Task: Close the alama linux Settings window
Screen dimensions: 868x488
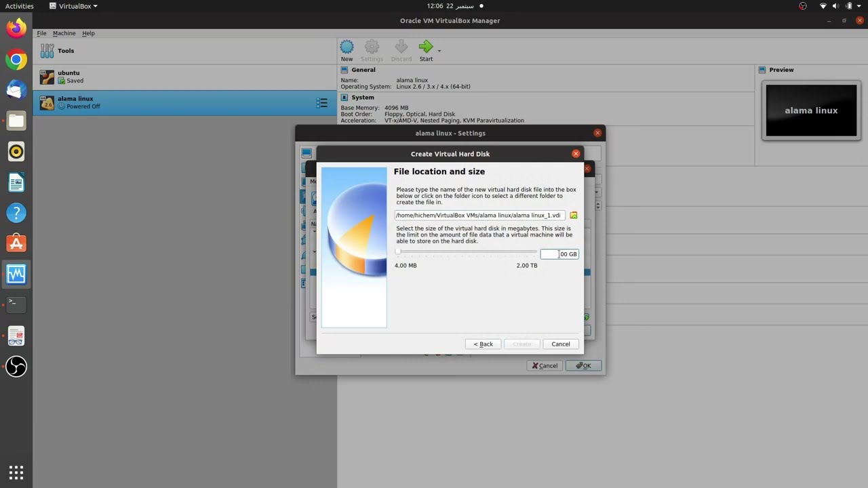Action: tap(597, 133)
